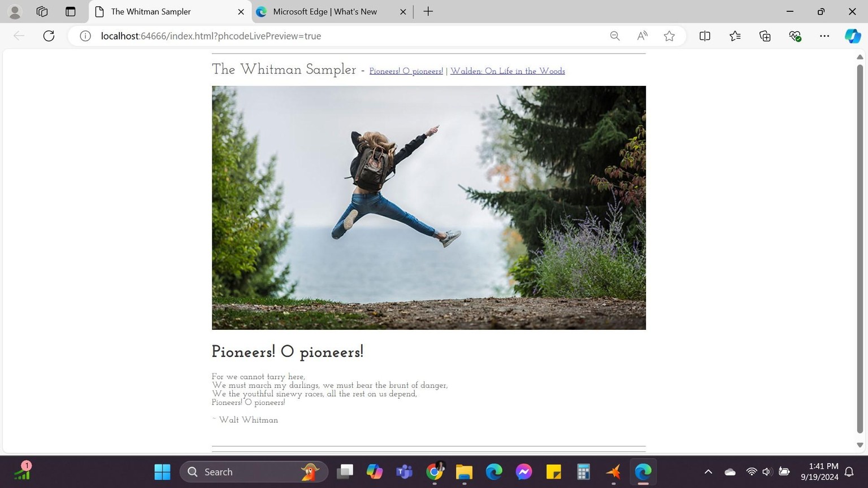Switch to The Whitman Sampler tab
The height and width of the screenshot is (488, 868).
(170, 11)
